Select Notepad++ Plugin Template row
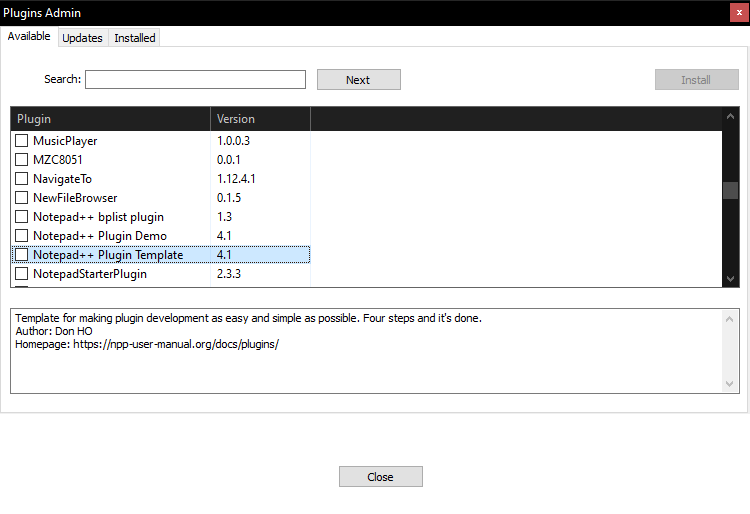The height and width of the screenshot is (514, 750). pyautogui.click(x=161, y=254)
